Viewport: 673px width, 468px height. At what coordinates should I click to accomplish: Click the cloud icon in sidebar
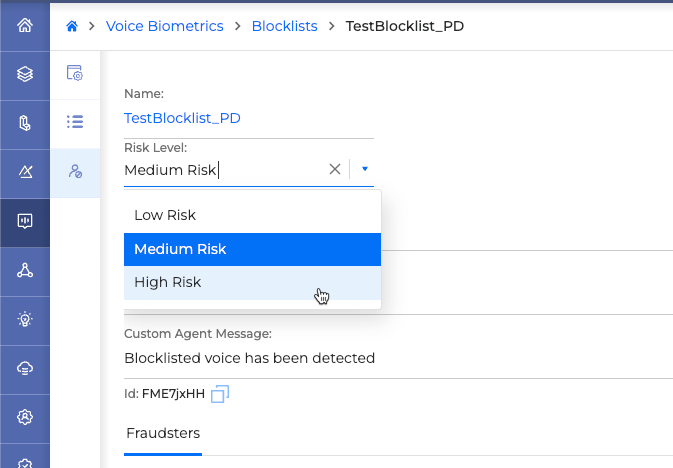[x=25, y=368]
